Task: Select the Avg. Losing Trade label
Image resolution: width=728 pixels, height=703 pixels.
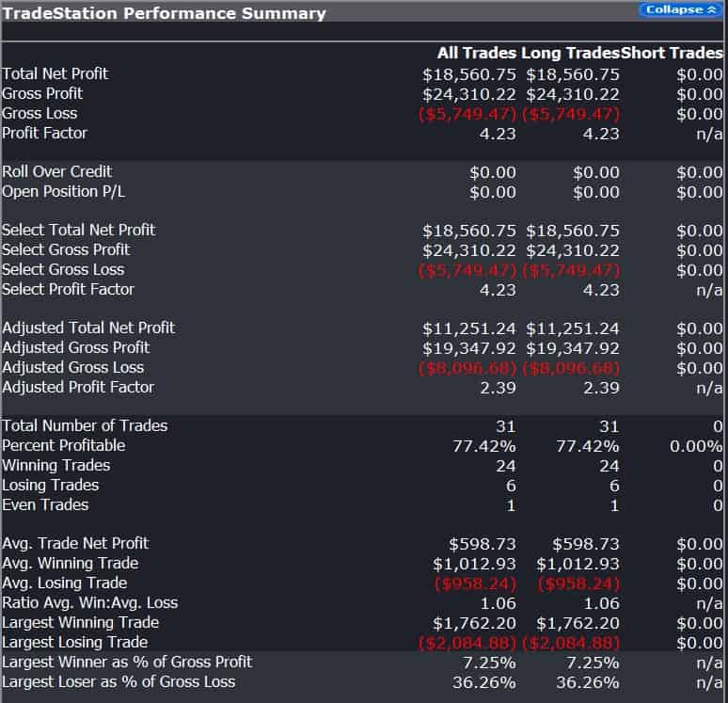Action: point(65,583)
